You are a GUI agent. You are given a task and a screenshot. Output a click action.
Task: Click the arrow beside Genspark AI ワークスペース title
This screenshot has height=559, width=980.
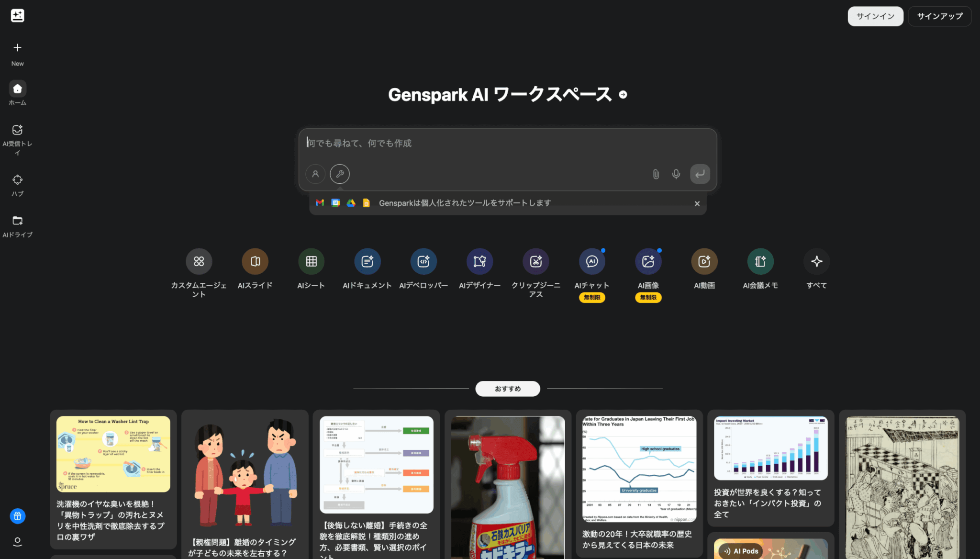pyautogui.click(x=623, y=95)
